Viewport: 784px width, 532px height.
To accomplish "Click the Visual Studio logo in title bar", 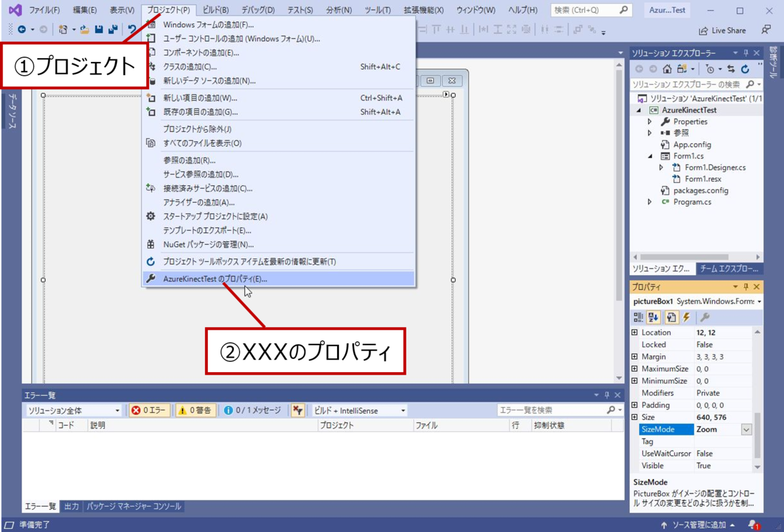I will point(14,10).
